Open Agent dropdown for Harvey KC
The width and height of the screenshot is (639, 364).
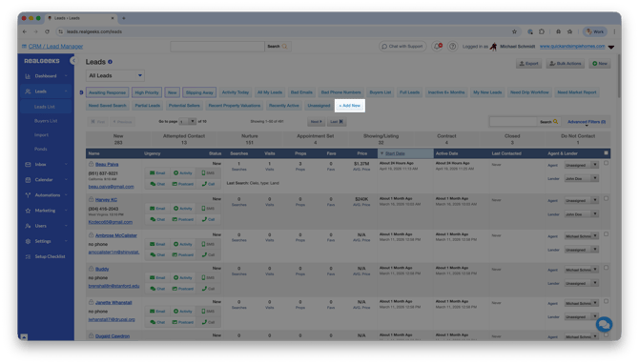581,201
